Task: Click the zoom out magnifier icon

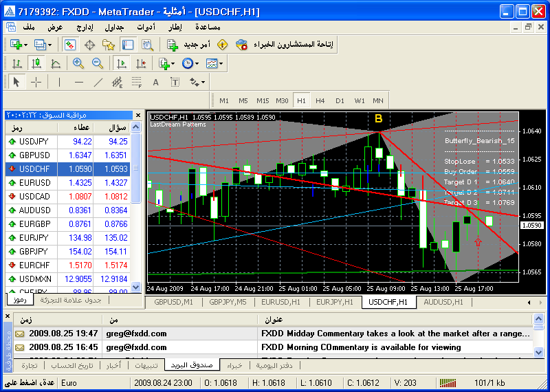Action: pos(97,63)
